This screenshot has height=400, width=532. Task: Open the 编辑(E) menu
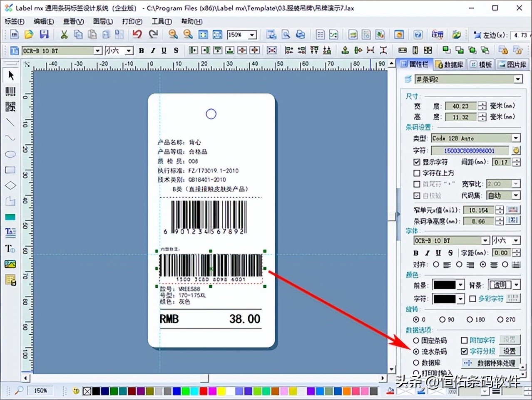[x=44, y=21]
